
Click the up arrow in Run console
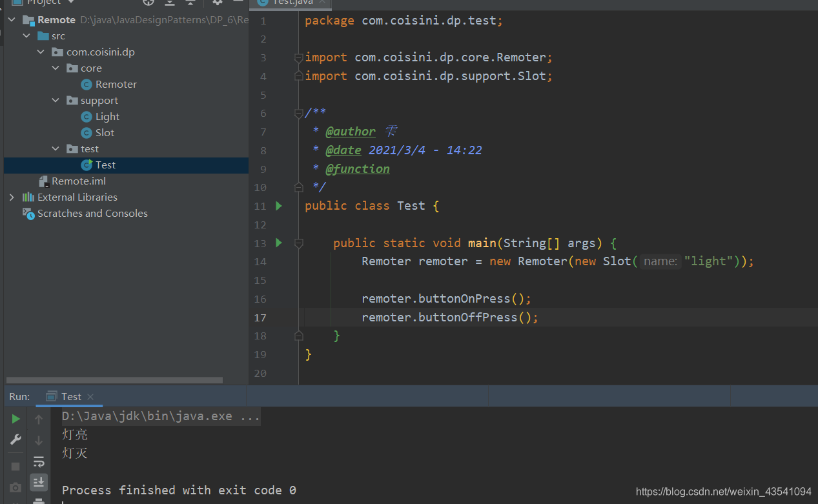coord(39,419)
